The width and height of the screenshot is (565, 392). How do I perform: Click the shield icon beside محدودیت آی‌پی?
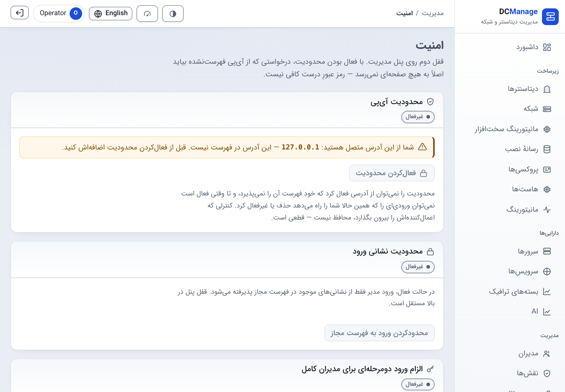430,102
